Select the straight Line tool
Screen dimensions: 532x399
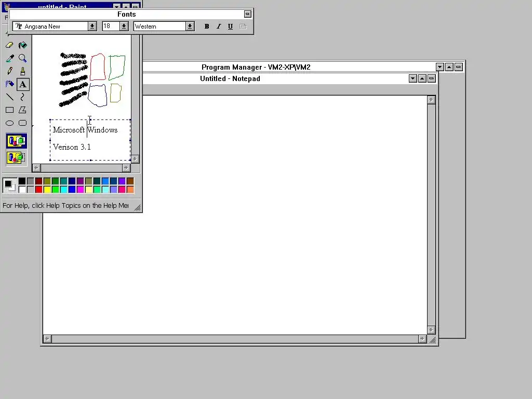pyautogui.click(x=9, y=97)
